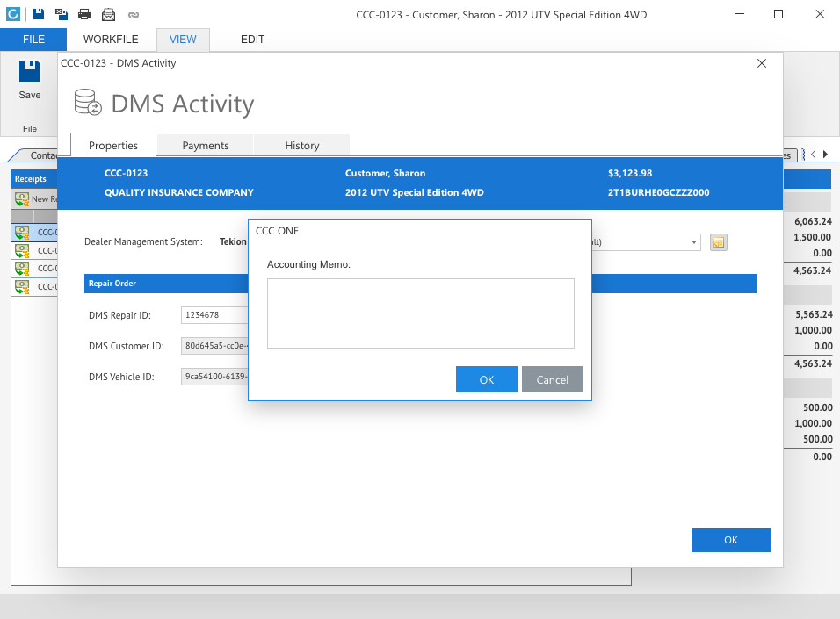This screenshot has width=840, height=619.
Task: Close the DMS Activity dialog
Action: pos(761,63)
